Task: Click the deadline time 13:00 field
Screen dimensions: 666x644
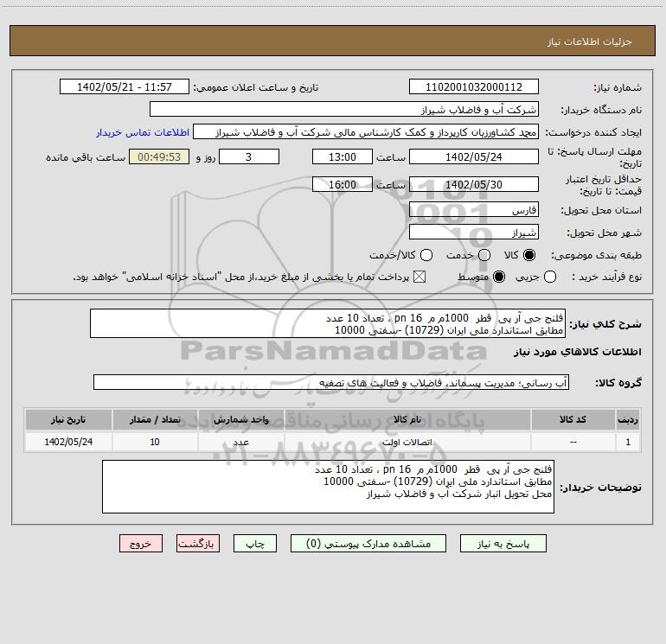Action: 343,156
